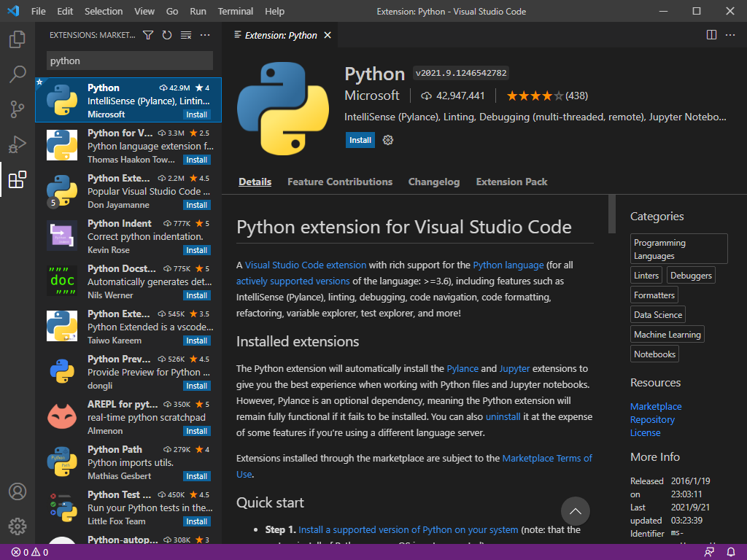Open Run and Debug view
Image resolution: width=747 pixels, height=560 pixels.
pos(18,145)
